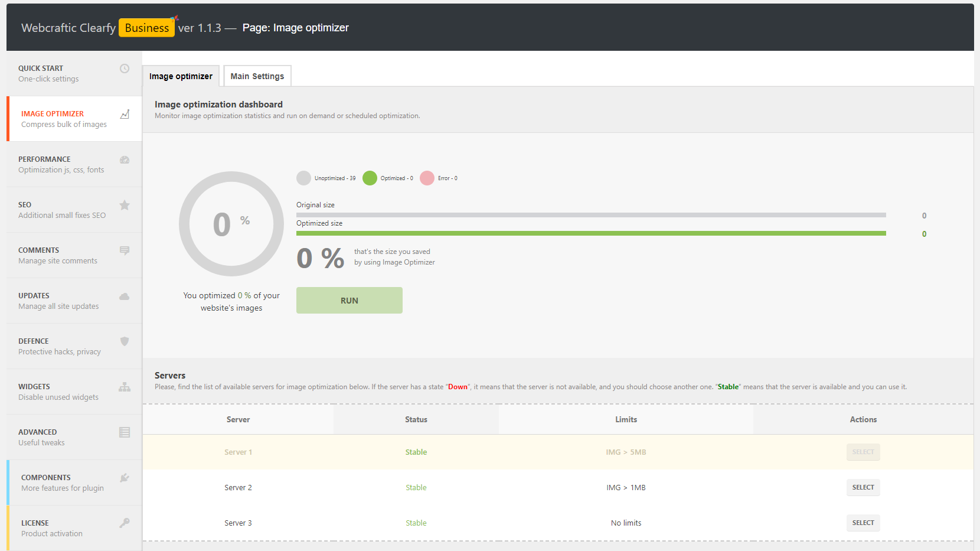Image resolution: width=980 pixels, height=551 pixels.
Task: Click the Quick Start clock icon
Action: click(x=125, y=69)
